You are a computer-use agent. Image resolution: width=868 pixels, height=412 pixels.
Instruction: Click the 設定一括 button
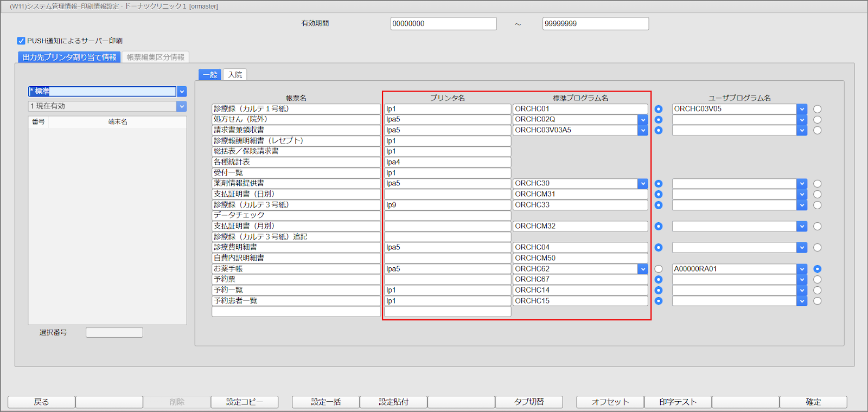[x=326, y=402]
